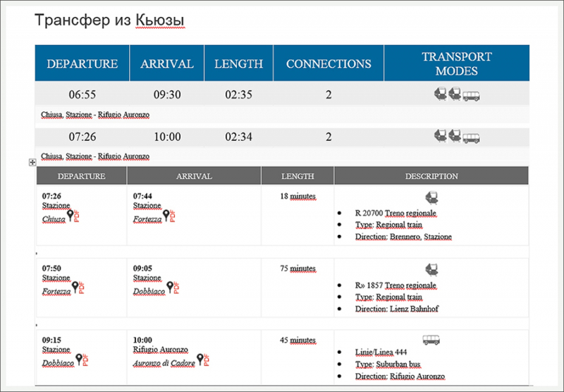Screen dimensions: 564x392
Task: Click map pin next to Dobbiaco arrival 09:05
Action: [170, 288]
